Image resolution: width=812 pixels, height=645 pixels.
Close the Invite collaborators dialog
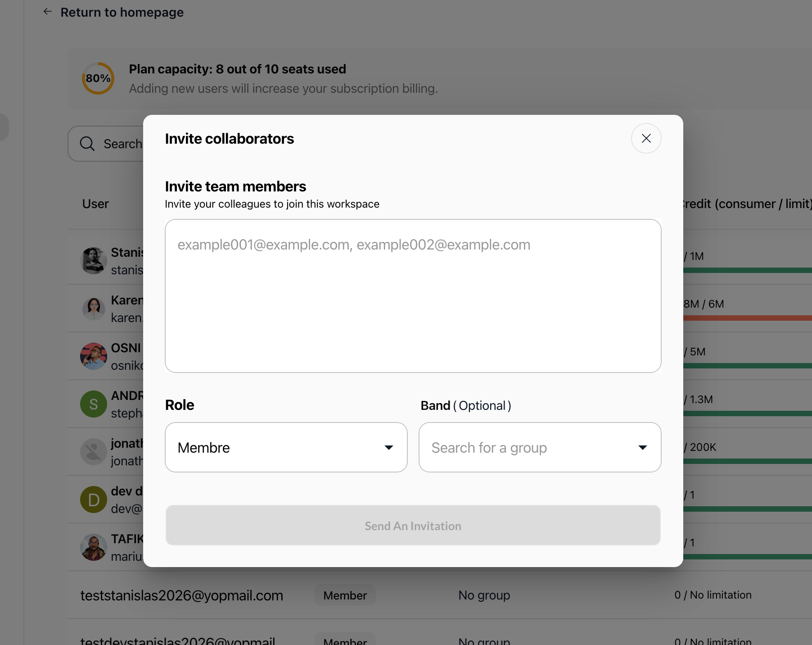click(646, 138)
